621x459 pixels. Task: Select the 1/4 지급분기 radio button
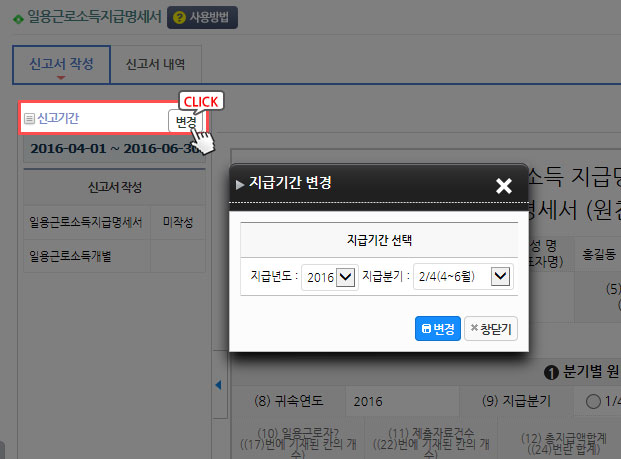pyautogui.click(x=593, y=401)
